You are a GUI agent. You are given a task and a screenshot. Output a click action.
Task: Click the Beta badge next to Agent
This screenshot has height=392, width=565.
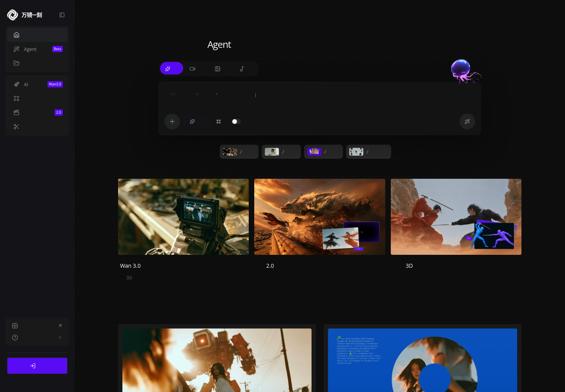click(58, 49)
